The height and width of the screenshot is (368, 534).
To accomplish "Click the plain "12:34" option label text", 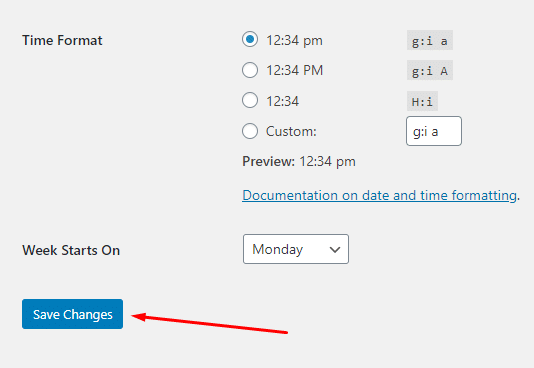I will (282, 101).
